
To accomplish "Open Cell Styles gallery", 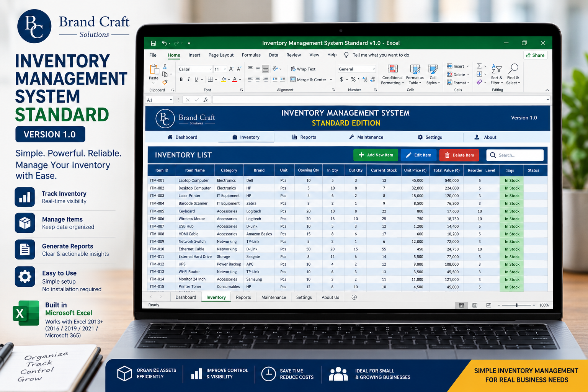I will 433,74.
